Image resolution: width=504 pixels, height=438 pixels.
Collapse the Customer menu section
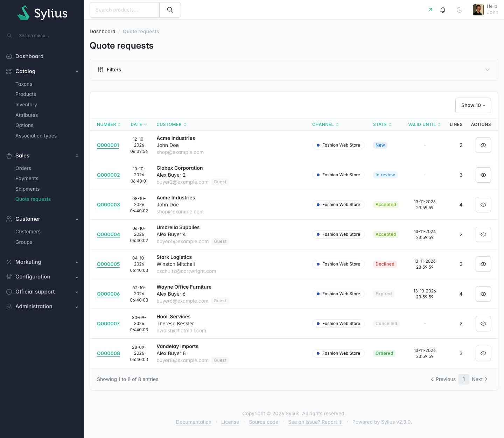pyautogui.click(x=42, y=219)
